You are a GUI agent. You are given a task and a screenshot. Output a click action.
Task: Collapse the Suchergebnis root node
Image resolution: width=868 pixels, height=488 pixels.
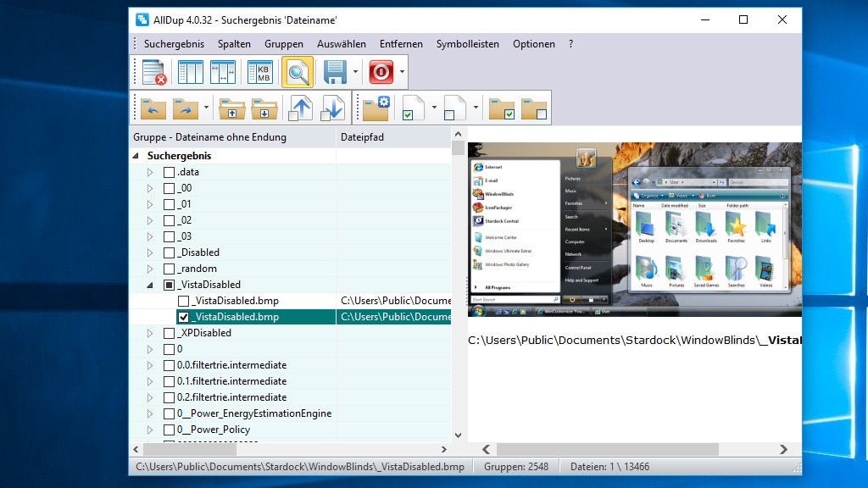coord(136,156)
